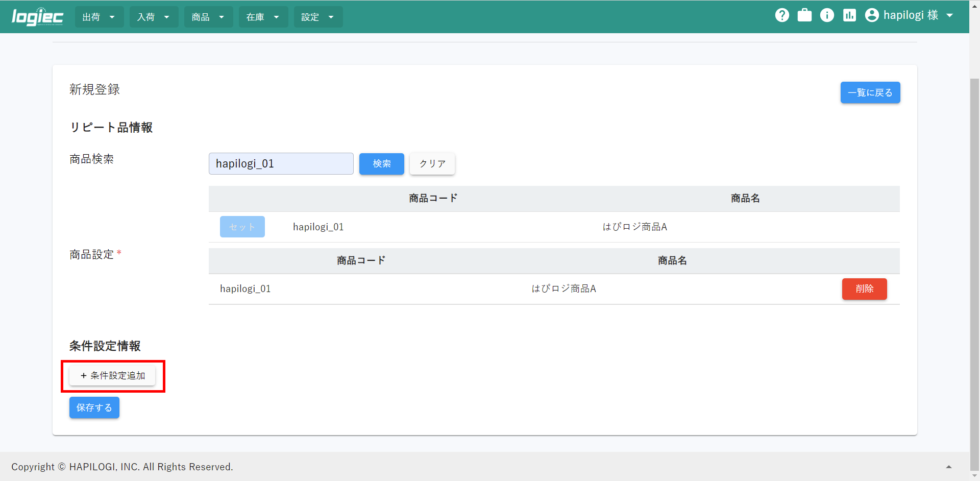The height and width of the screenshot is (481, 980).
Task: Click the logiec logo
Action: coord(38,17)
